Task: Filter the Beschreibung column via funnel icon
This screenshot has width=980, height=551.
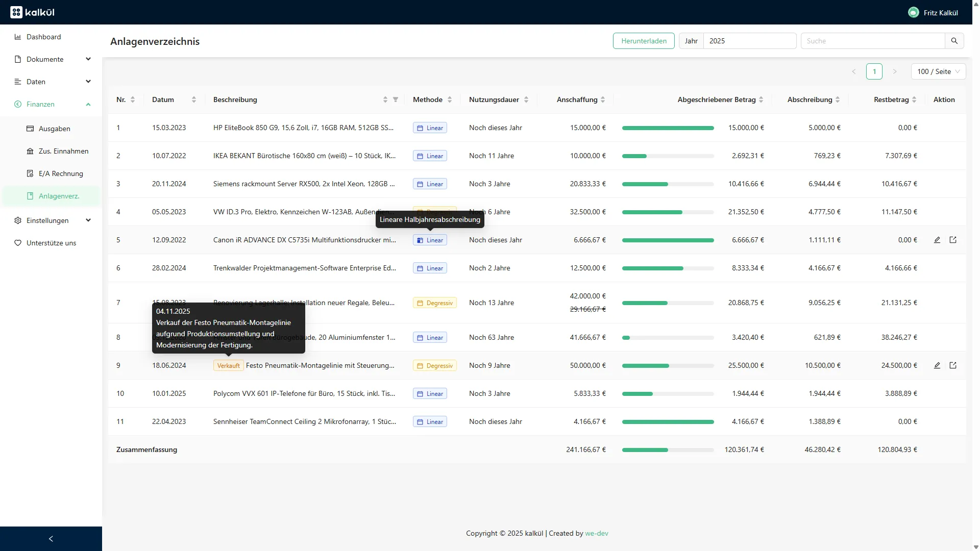Action: tap(396, 99)
